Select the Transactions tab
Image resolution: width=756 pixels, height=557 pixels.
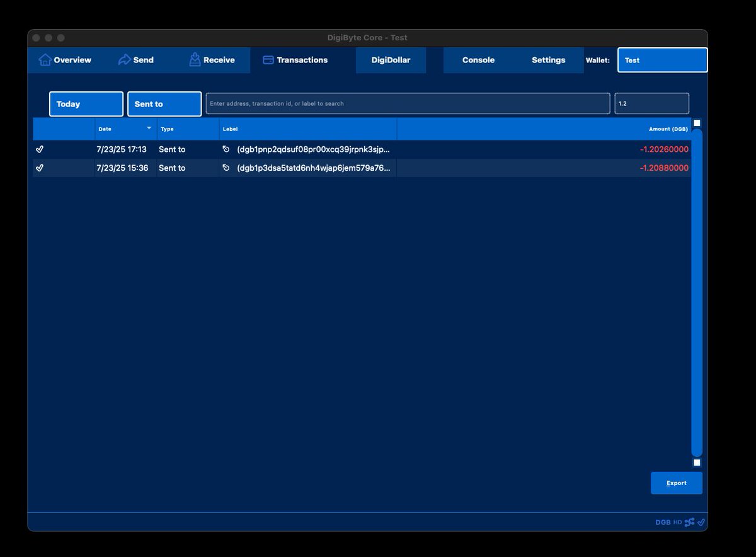pos(295,60)
